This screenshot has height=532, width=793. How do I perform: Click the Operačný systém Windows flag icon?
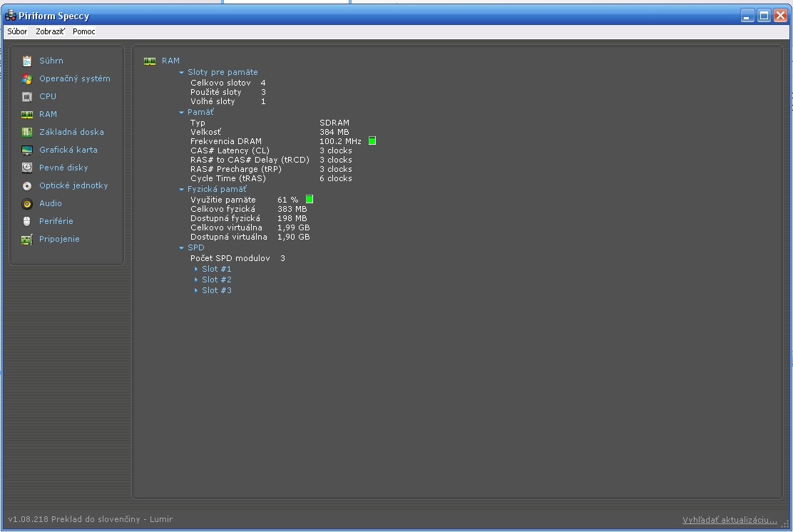point(27,78)
